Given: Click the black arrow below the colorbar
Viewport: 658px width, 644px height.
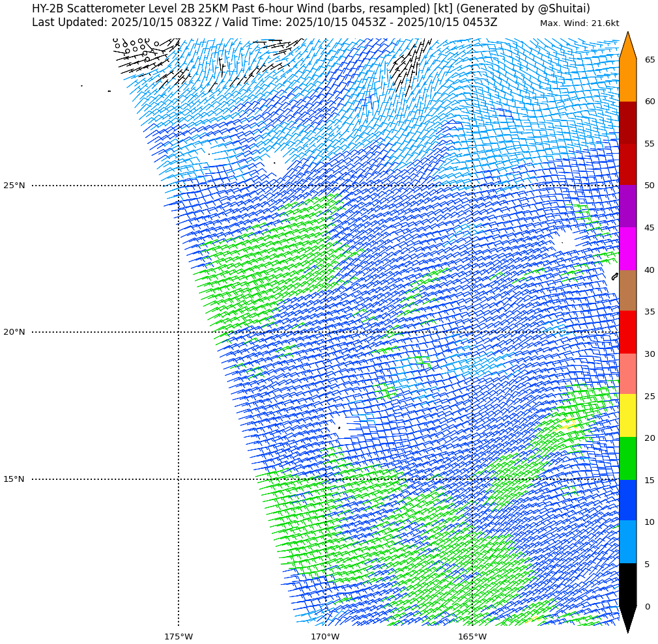Looking at the screenshot, I should [x=627, y=617].
